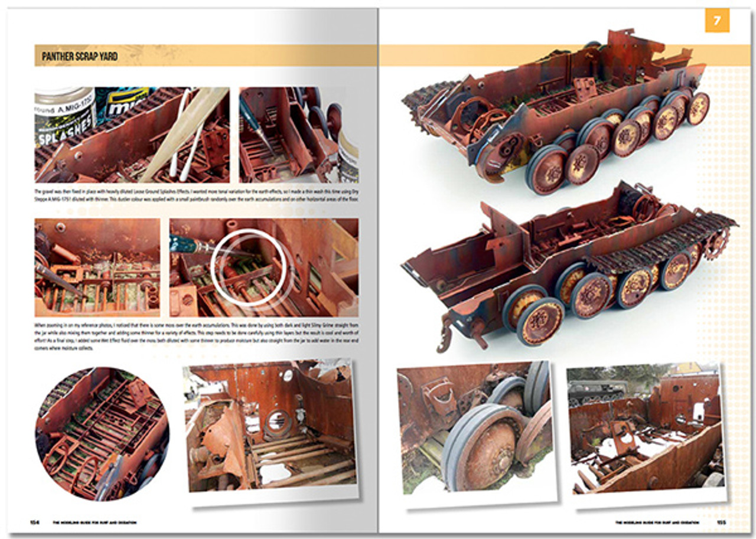Click the orange chapter number 7 tab
This screenshot has height=539, width=756.
[716, 19]
